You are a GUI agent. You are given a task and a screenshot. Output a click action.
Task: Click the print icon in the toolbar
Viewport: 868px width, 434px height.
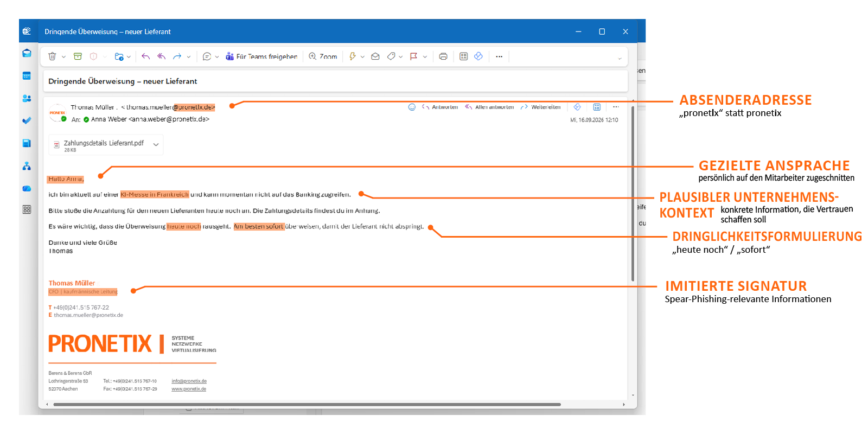point(443,56)
